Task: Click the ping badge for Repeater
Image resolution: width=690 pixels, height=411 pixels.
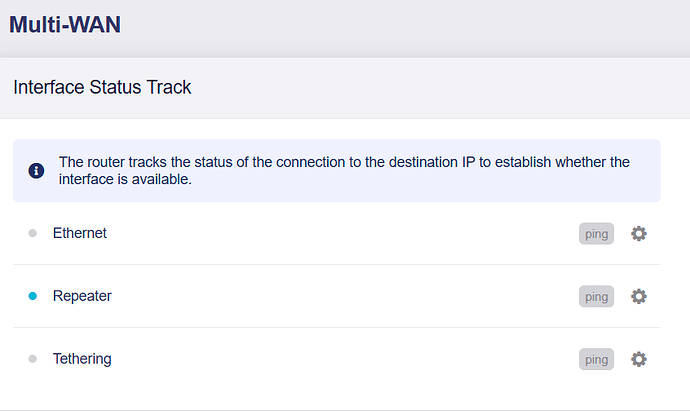Action: tap(596, 296)
